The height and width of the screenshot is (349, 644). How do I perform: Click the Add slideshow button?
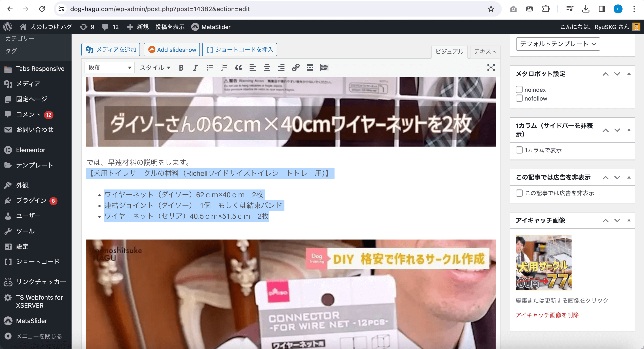tap(172, 50)
